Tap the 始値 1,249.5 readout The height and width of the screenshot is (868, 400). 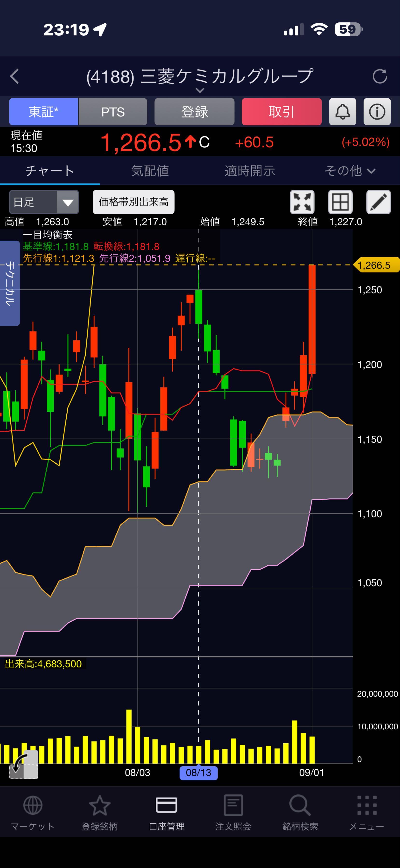(x=232, y=222)
